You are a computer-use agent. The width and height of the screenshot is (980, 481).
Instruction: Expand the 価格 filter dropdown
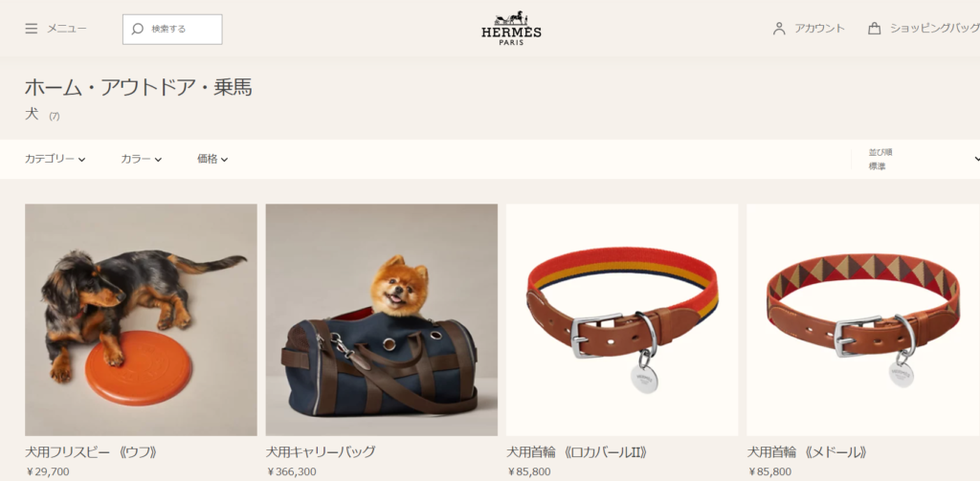(212, 160)
